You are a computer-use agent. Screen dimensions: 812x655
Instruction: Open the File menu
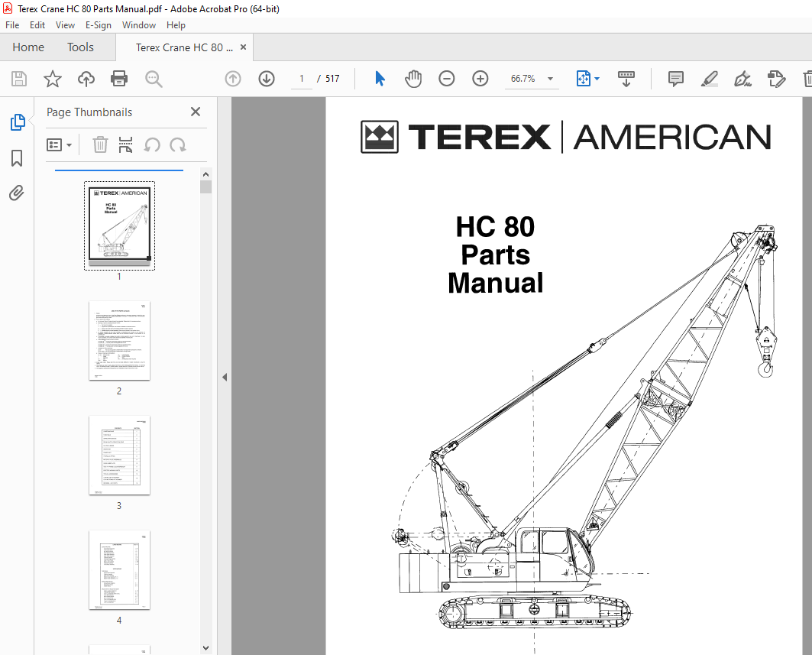(x=12, y=25)
